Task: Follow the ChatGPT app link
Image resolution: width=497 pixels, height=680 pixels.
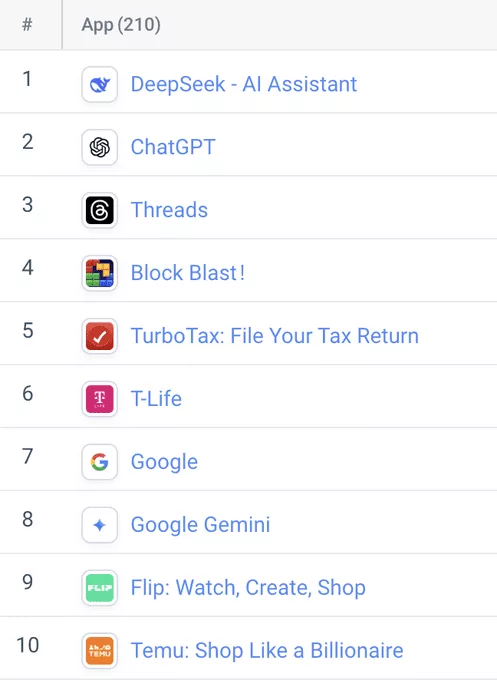Action: (173, 147)
